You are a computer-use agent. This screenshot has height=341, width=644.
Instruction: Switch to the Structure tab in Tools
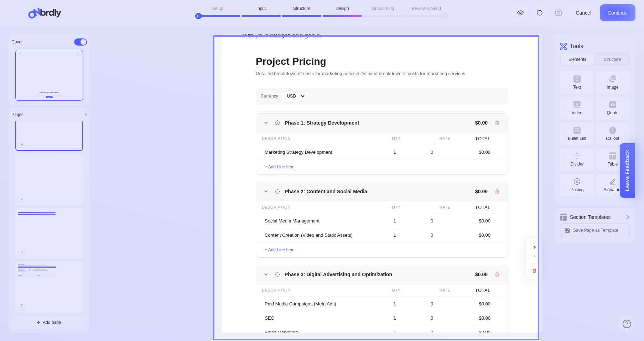[612, 59]
